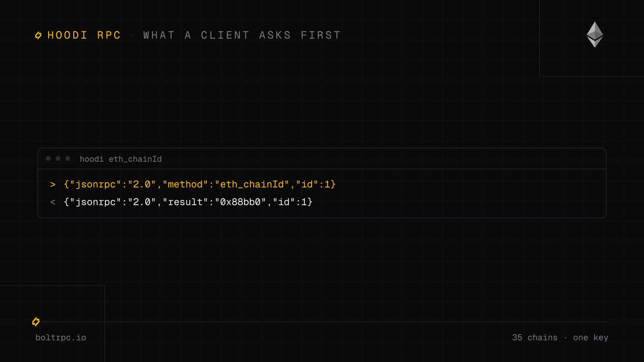Click the bolt logo above boltrpc.io
The width and height of the screenshot is (644, 362).
36,322
